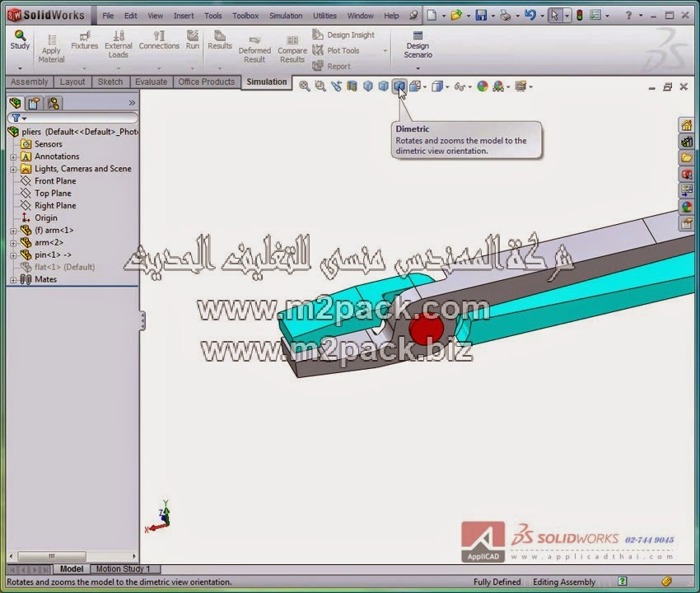
Task: Toggle the menu bar pin icon
Action: (414, 16)
